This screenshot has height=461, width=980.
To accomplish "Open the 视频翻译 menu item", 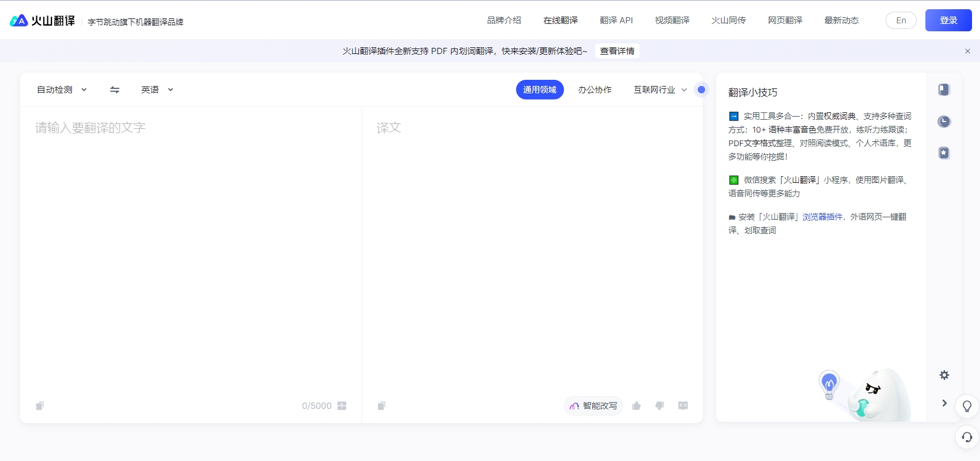I will tap(672, 20).
